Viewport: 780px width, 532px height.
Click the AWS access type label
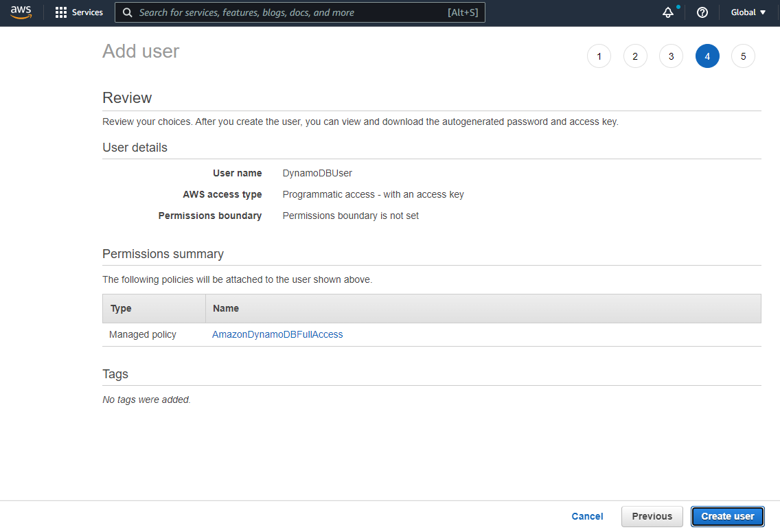point(222,194)
